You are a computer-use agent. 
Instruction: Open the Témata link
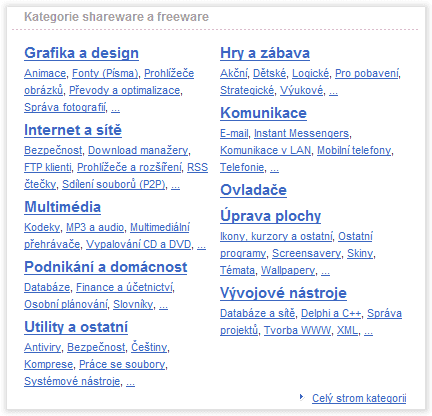pos(238,270)
